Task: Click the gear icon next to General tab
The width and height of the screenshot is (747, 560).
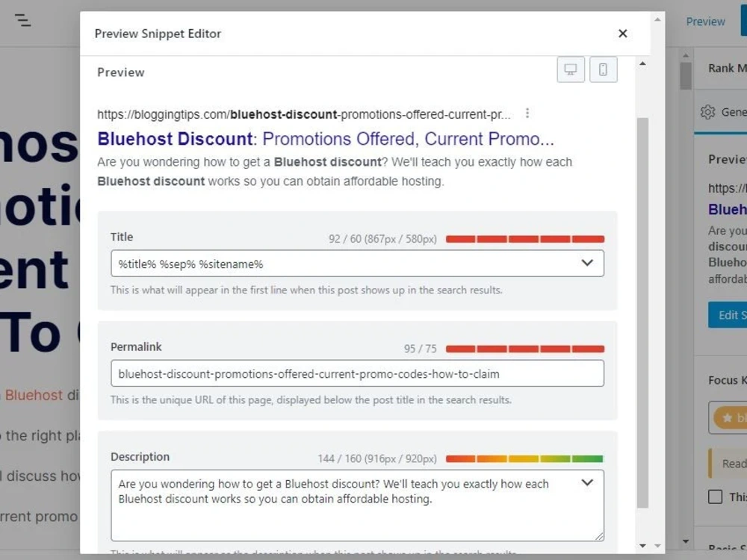Action: coord(707,112)
